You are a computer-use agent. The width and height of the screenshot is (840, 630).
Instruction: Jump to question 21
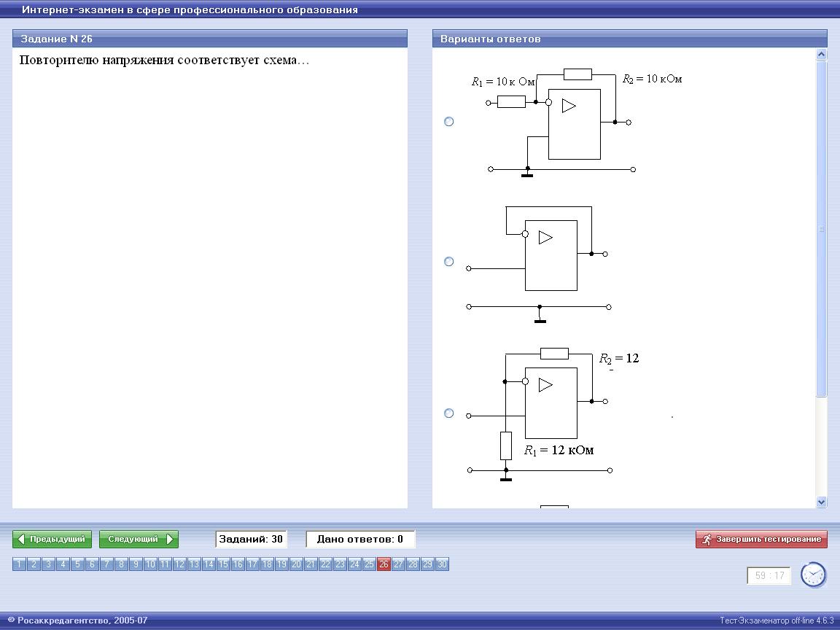coord(311,564)
